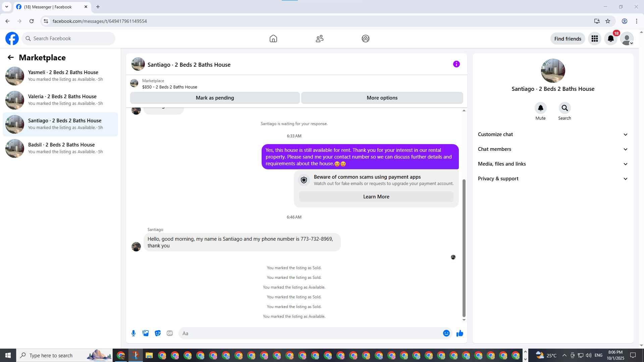644x362 pixels.
Task: Click the browser forward arrow
Action: point(19,21)
